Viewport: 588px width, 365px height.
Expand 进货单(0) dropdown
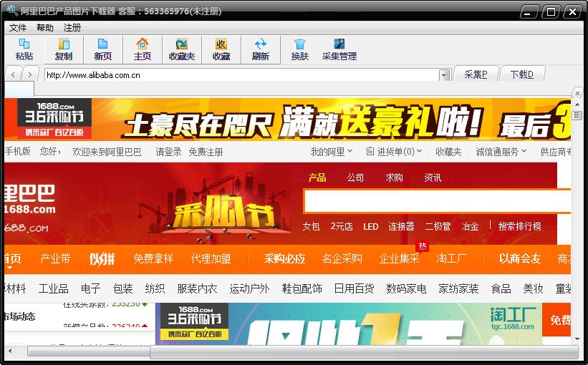point(394,152)
